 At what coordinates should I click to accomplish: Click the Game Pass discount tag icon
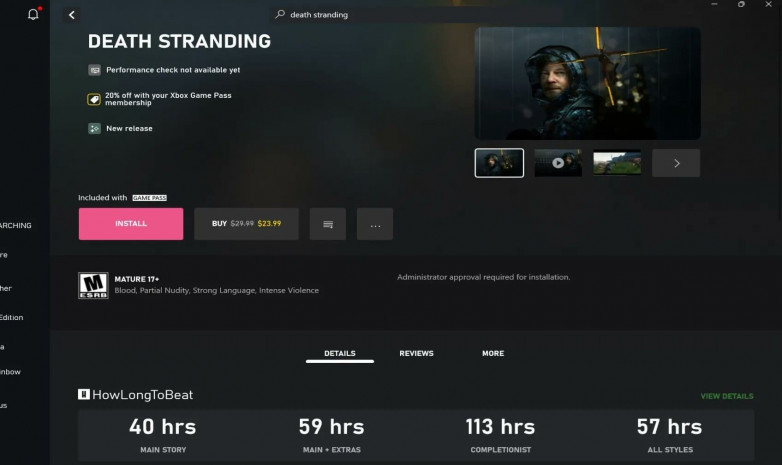coord(94,99)
